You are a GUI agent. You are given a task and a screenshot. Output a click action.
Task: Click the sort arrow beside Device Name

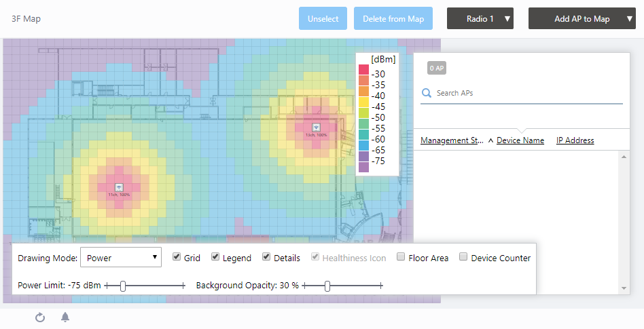coord(490,140)
